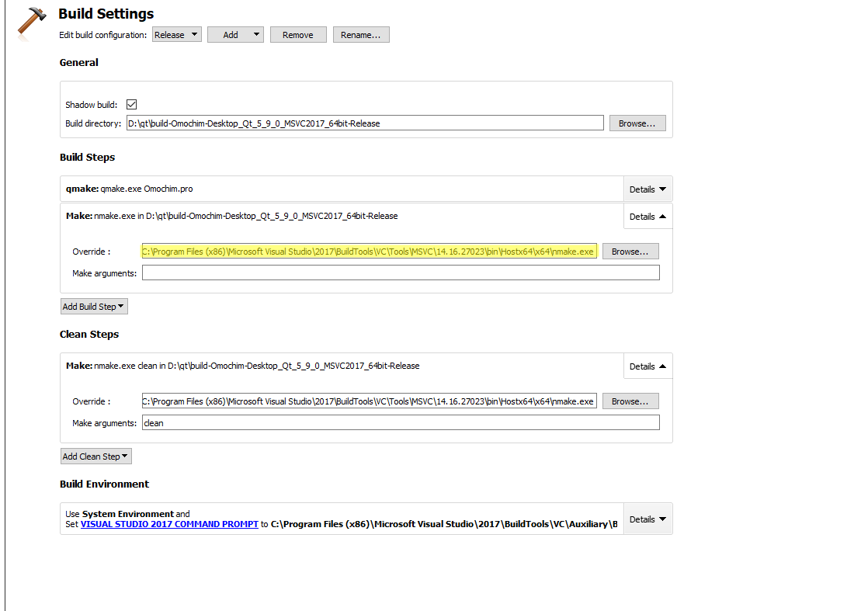Browse for the build directory

637,123
